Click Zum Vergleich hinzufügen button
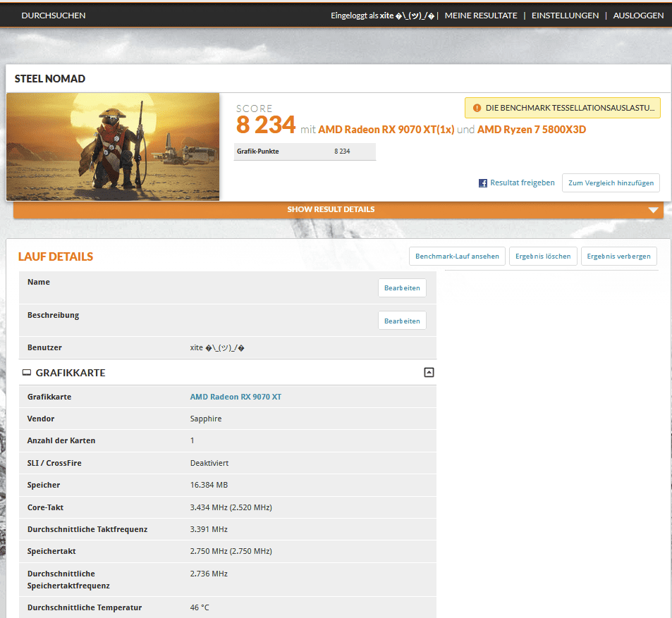The width and height of the screenshot is (672, 618). (611, 183)
